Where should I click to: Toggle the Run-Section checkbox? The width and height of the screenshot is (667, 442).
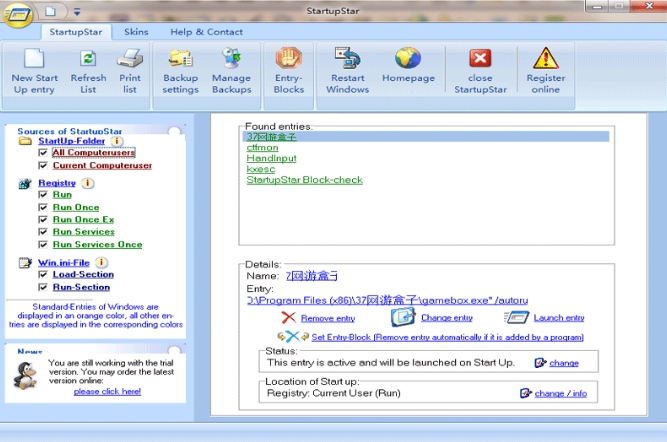tap(43, 287)
